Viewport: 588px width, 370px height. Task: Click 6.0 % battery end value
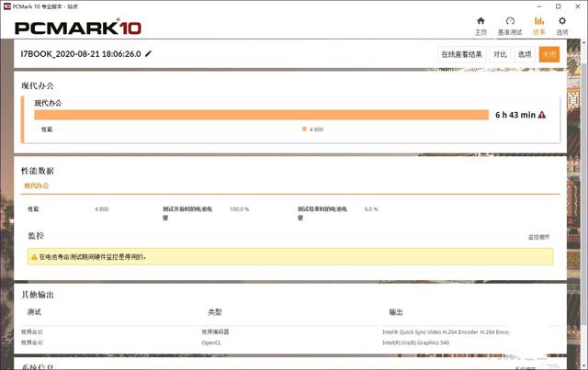pyautogui.click(x=371, y=209)
